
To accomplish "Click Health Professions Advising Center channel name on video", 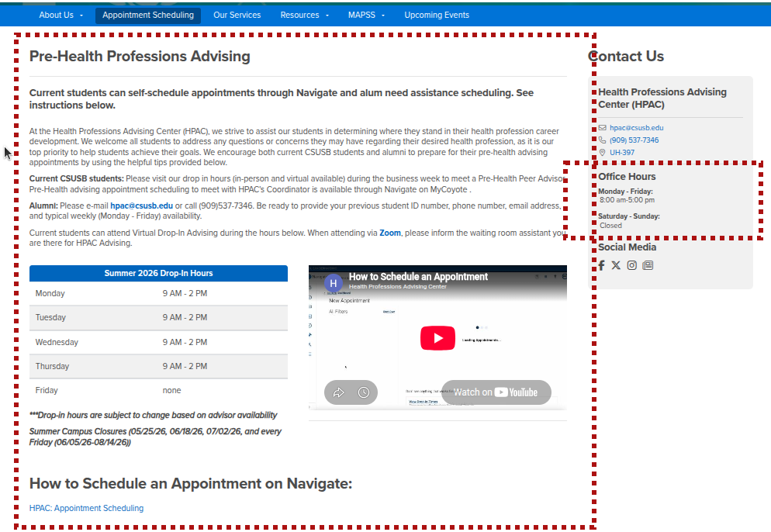I will pyautogui.click(x=398, y=287).
